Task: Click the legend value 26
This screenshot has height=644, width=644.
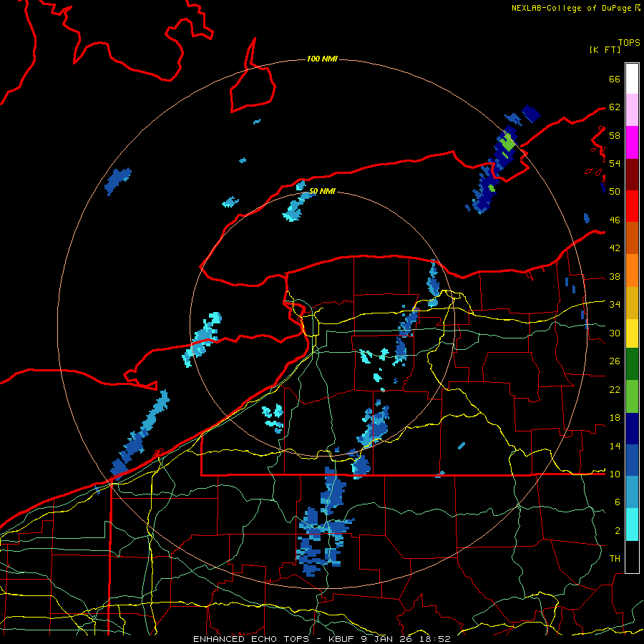Action: tap(615, 361)
